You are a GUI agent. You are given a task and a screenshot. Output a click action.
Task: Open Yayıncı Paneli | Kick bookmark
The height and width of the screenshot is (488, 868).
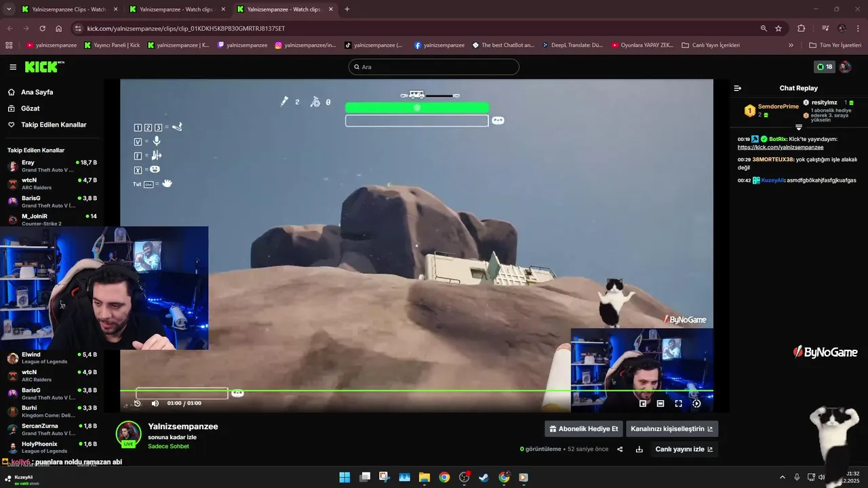click(x=112, y=45)
